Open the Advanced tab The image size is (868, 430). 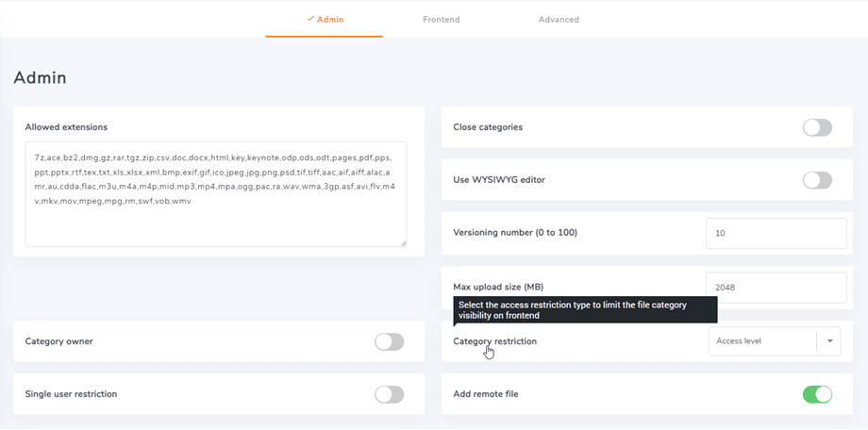pos(559,19)
